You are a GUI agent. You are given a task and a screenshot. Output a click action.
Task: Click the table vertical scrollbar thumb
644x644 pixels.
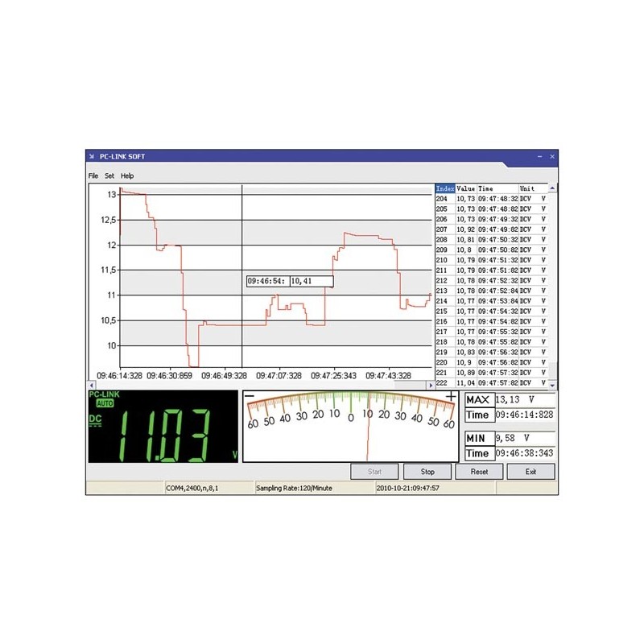point(552,370)
